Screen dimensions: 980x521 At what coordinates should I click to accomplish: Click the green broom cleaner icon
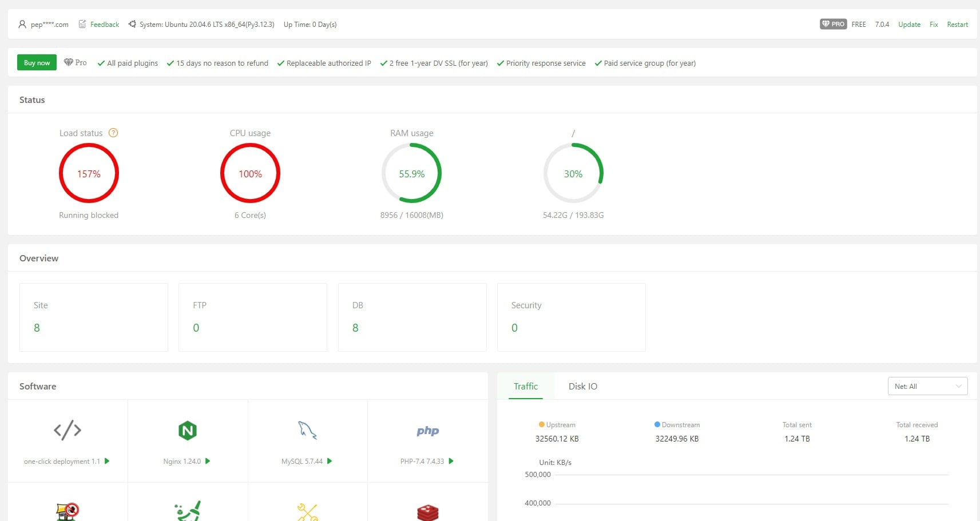188,511
